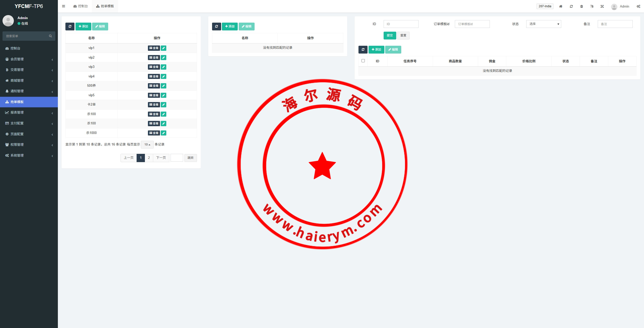Viewport: 644px width, 328px height.
Task: Open the page size dropdown showing 10
Action: (x=147, y=145)
